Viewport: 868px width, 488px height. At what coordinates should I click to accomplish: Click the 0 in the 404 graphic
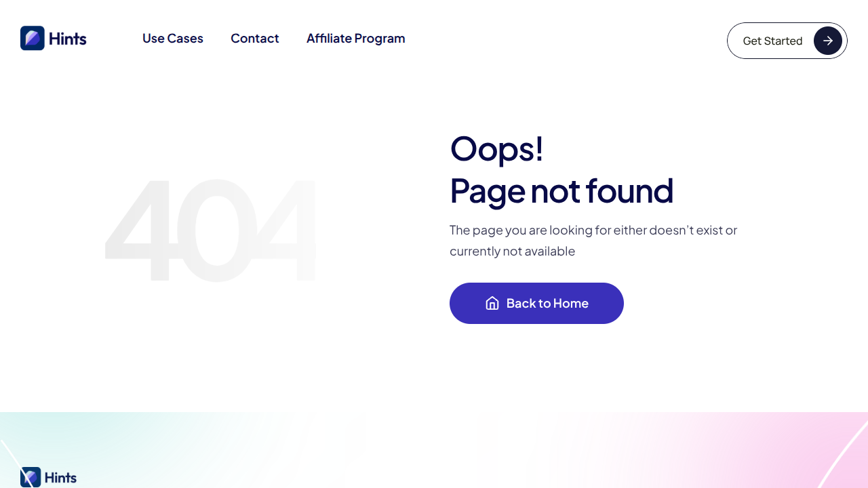pos(216,230)
